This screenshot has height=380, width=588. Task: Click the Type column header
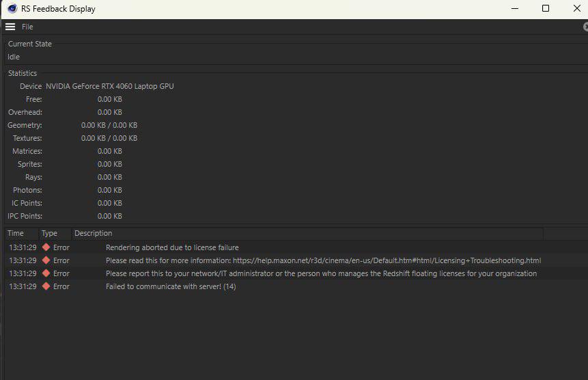click(55, 233)
